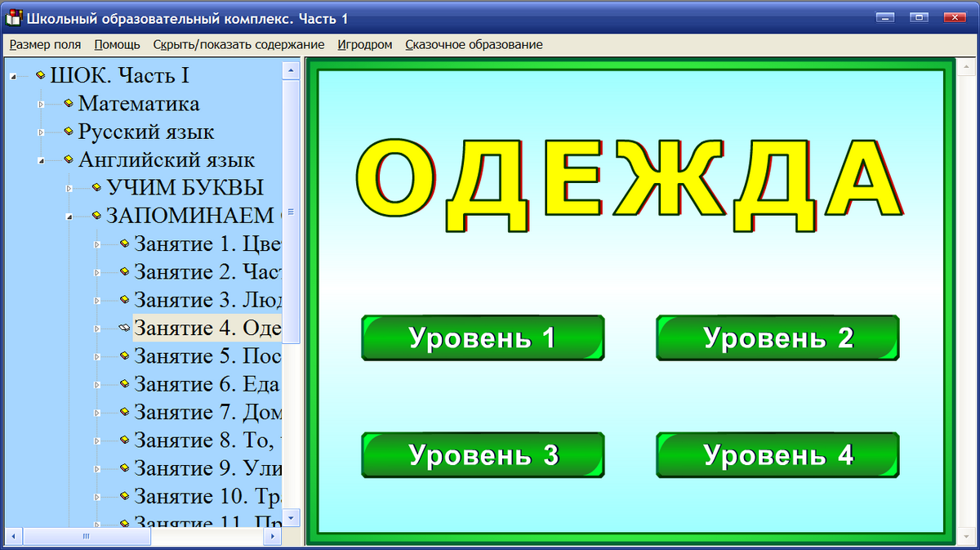This screenshot has height=550, width=980.
Task: Click the yellow book icon beside ШОК. Часть I
Action: point(41,74)
